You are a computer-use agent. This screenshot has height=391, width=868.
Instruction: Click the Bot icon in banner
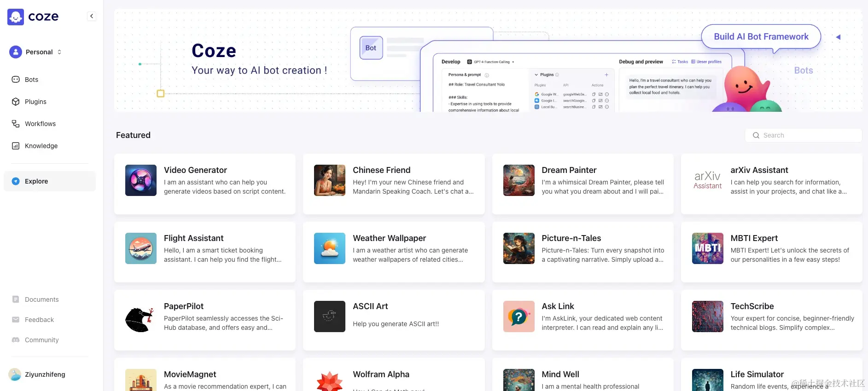(371, 48)
